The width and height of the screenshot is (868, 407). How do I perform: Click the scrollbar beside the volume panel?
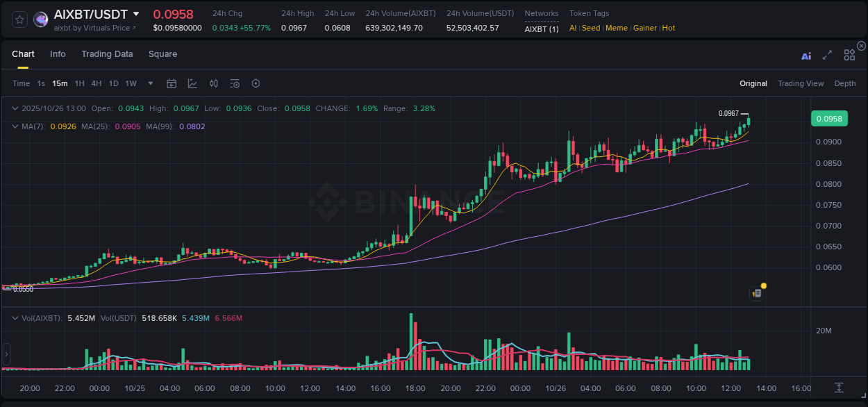pos(6,354)
